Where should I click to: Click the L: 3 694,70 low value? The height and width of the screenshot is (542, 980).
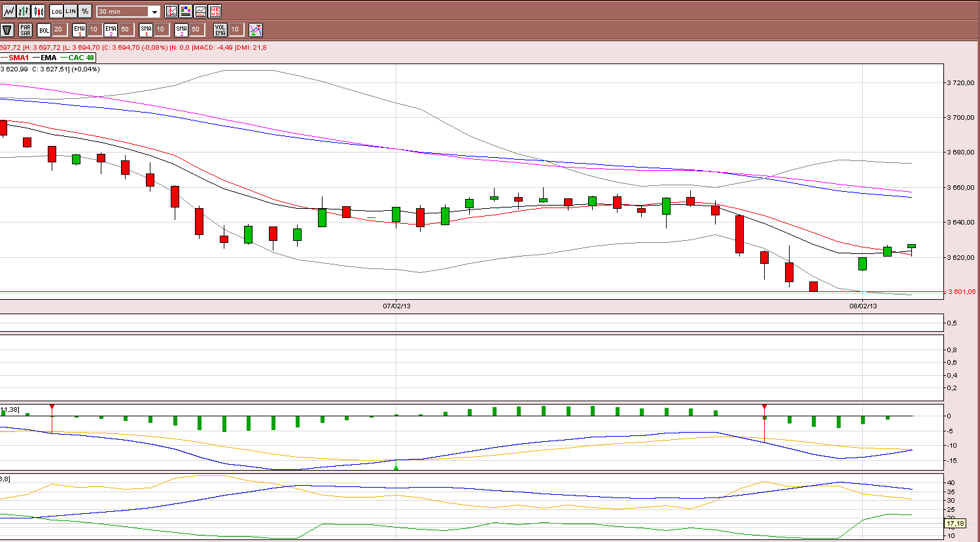82,47
